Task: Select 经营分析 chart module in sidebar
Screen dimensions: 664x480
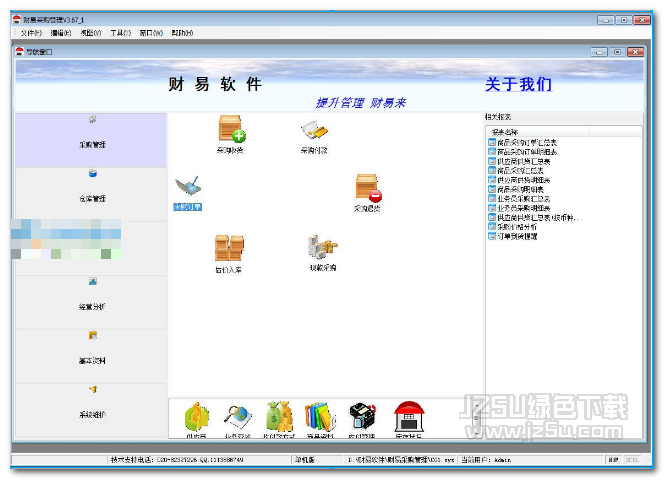Action: 91,302
